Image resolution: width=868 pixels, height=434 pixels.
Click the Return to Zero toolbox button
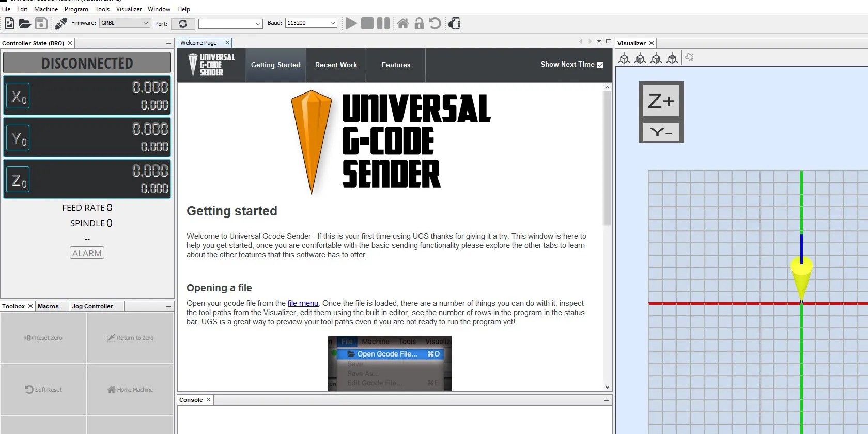(130, 338)
